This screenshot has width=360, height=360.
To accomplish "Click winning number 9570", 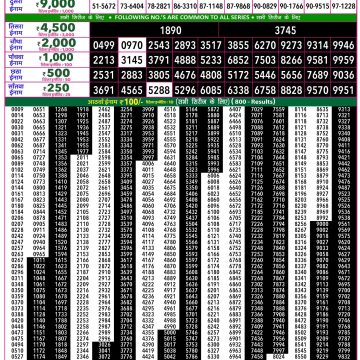I will (x=317, y=90).
